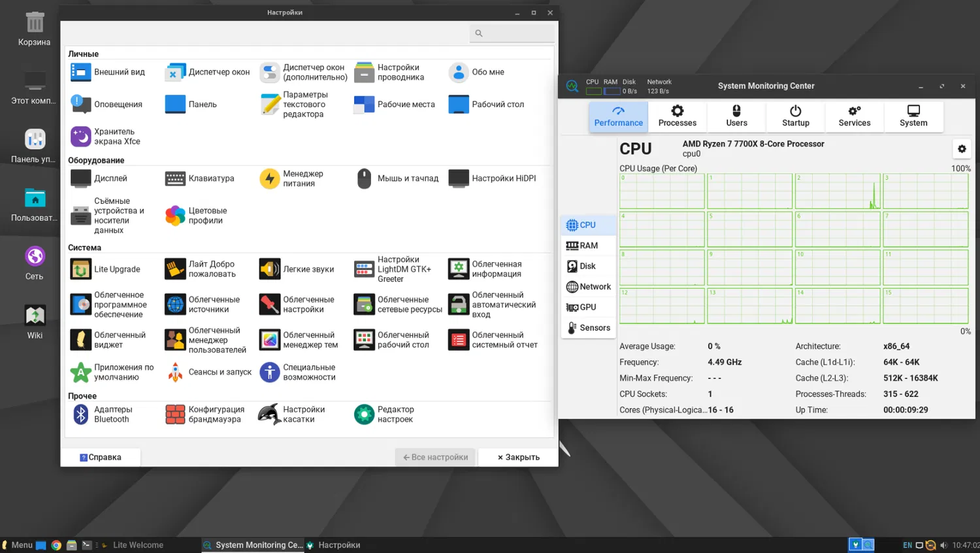The width and height of the screenshot is (980, 553).
Task: Open Облегченные сетевые ресурсы
Action: pyautogui.click(x=399, y=304)
